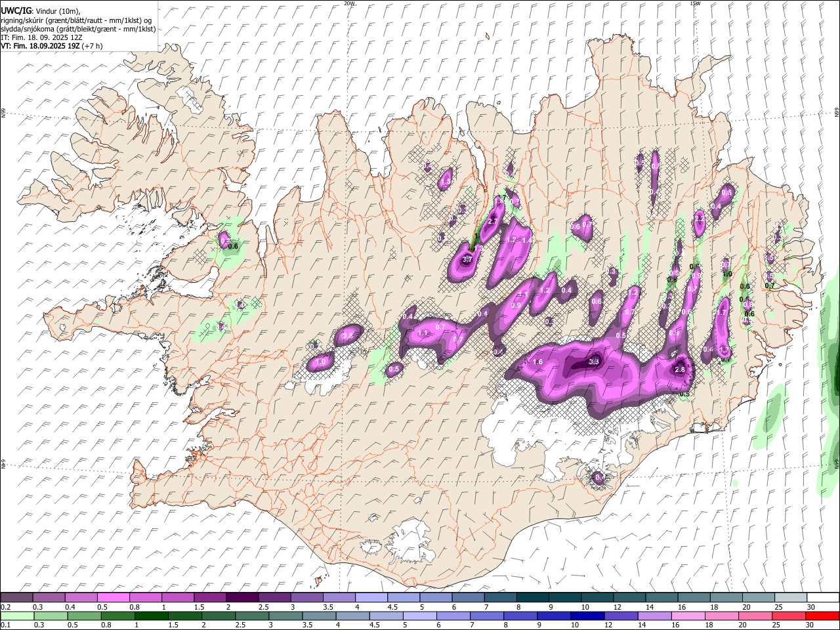Click the 2.7 precipitation value on the map

point(492,221)
